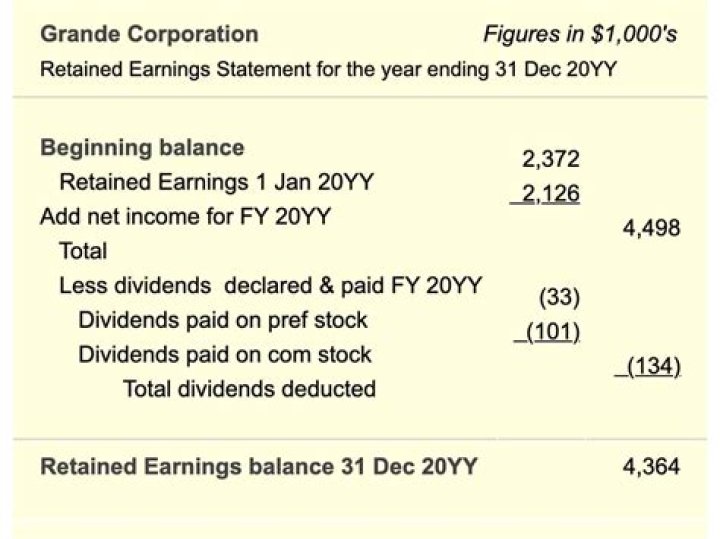Image resolution: width=720 pixels, height=539 pixels.
Task: Select the Beginning balance heading
Action: (x=141, y=148)
